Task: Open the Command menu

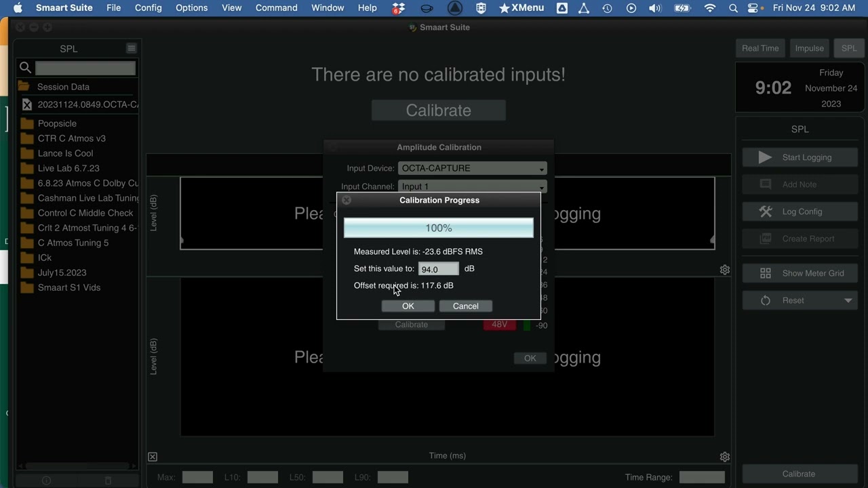Action: pyautogui.click(x=277, y=8)
